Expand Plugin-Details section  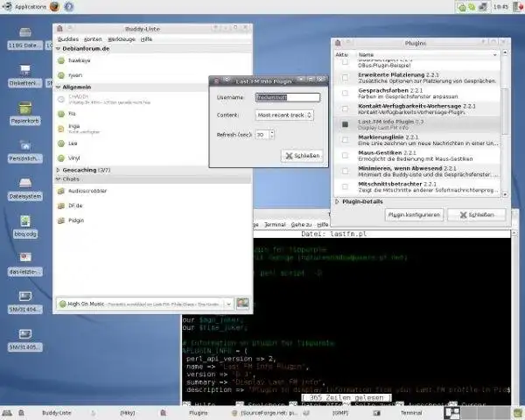pyautogui.click(x=337, y=201)
